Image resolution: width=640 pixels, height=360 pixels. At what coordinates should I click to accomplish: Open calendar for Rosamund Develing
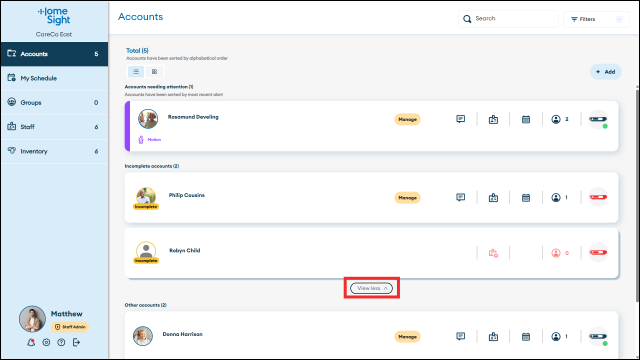[526, 120]
